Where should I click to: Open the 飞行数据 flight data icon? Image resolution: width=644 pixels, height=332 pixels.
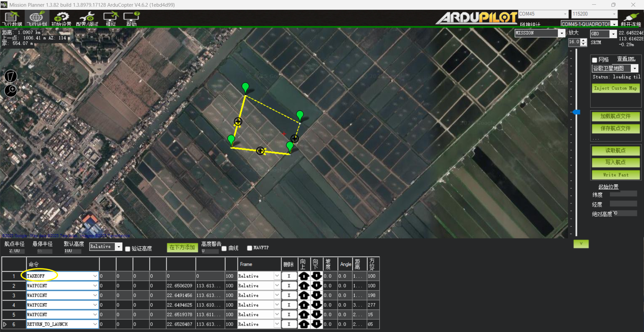[x=12, y=18]
